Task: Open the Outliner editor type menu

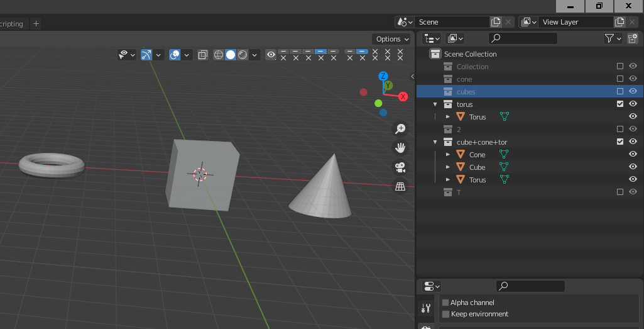Action: coord(432,38)
